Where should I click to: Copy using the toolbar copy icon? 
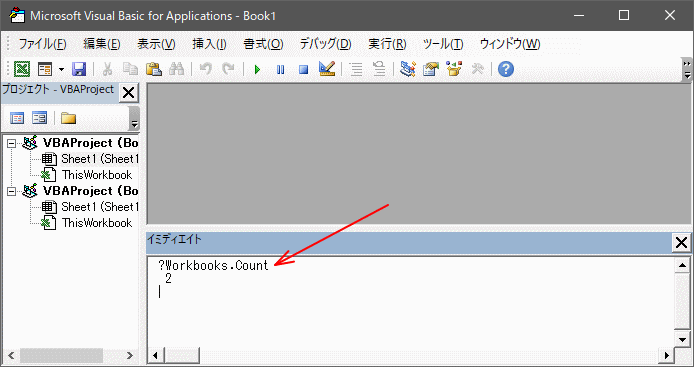pos(130,69)
